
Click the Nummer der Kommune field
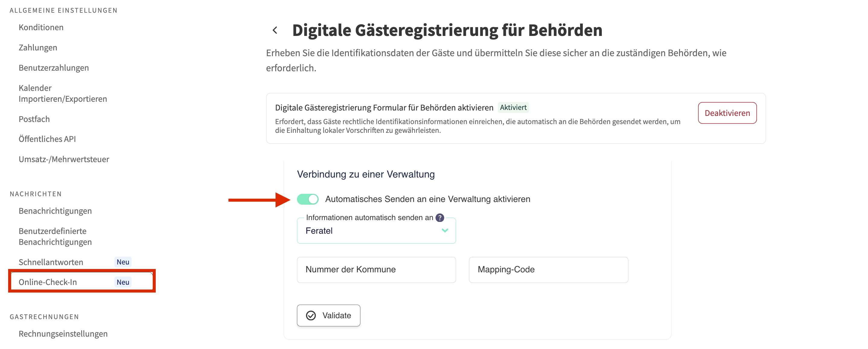(x=376, y=270)
